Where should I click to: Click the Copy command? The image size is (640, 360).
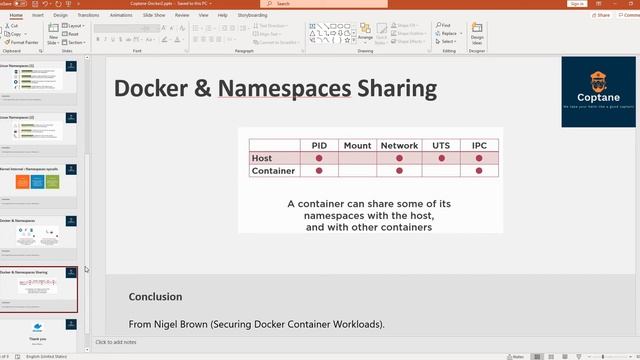pyautogui.click(x=13, y=34)
